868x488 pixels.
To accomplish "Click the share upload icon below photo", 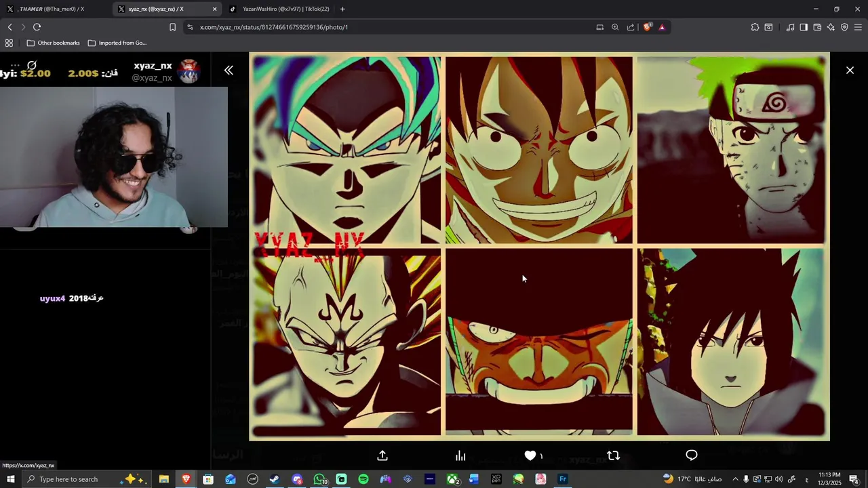I will [x=382, y=455].
